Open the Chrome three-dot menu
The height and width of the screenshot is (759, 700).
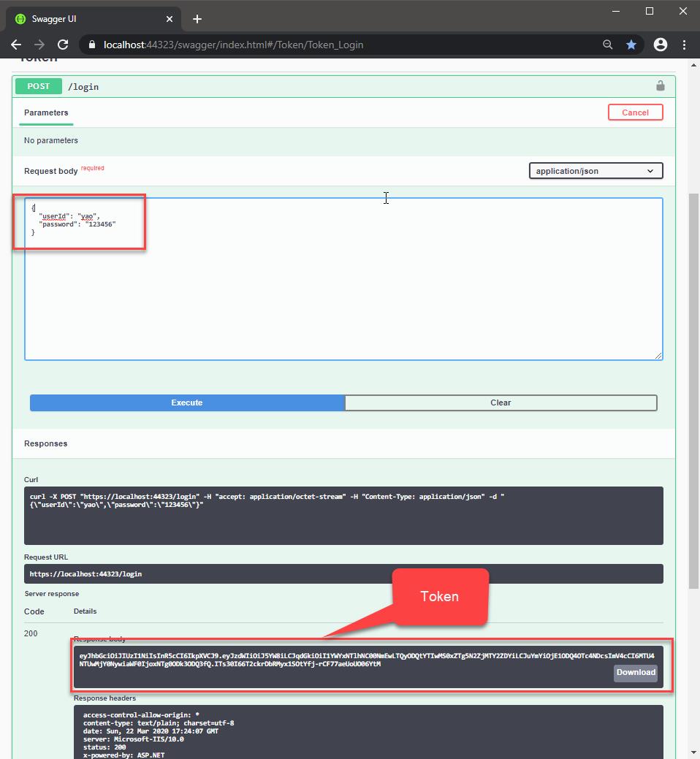(684, 45)
